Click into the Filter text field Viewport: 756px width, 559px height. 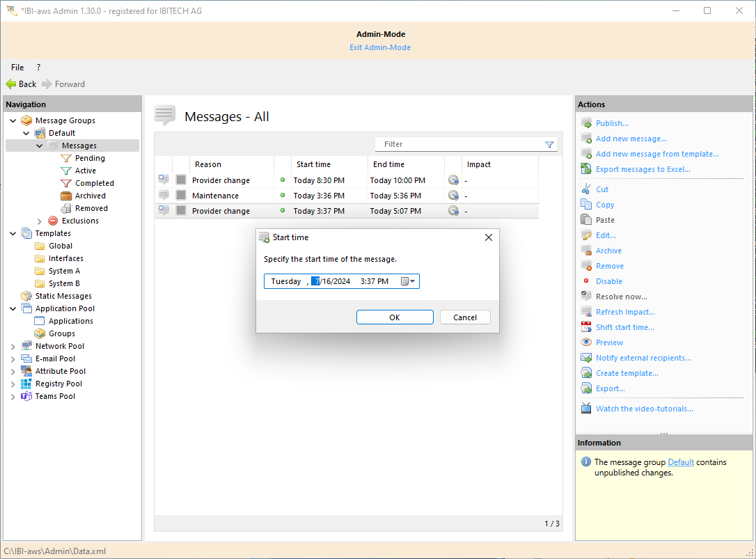[x=459, y=144]
